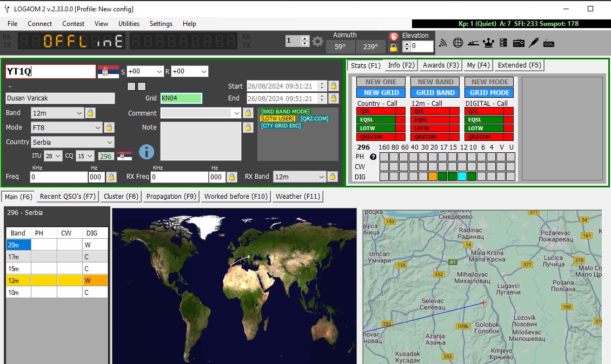Click the orange DIG 20m cell
The image size is (611, 364).
tap(433, 177)
